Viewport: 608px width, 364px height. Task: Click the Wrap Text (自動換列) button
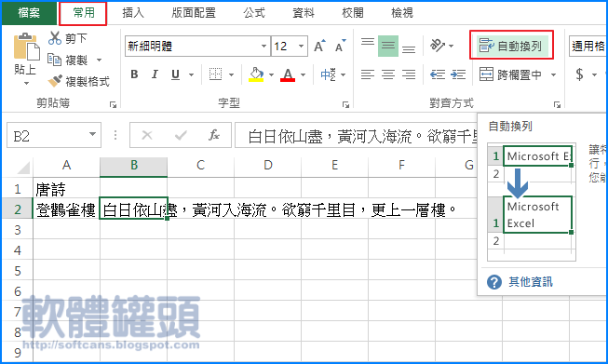coord(511,46)
